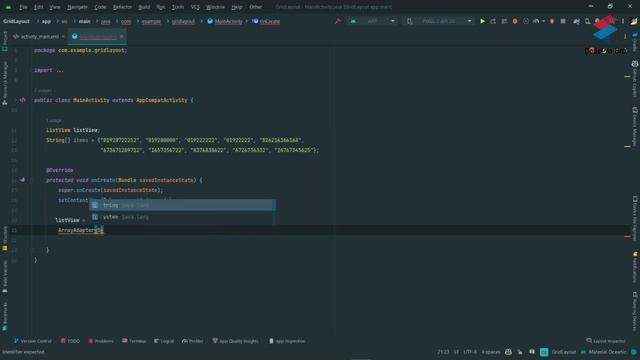This screenshot has width=640, height=360.
Task: Open the Resource Manager side panel
Action: (4, 84)
